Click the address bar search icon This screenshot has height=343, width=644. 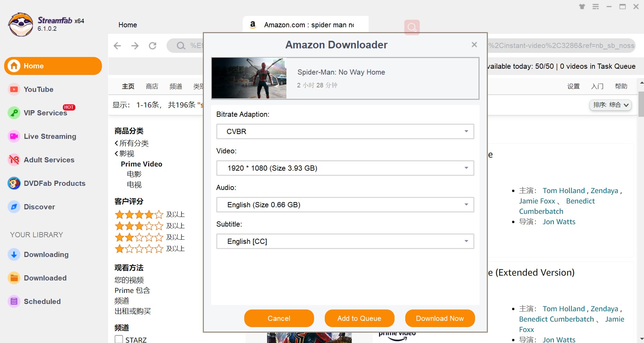(x=181, y=46)
